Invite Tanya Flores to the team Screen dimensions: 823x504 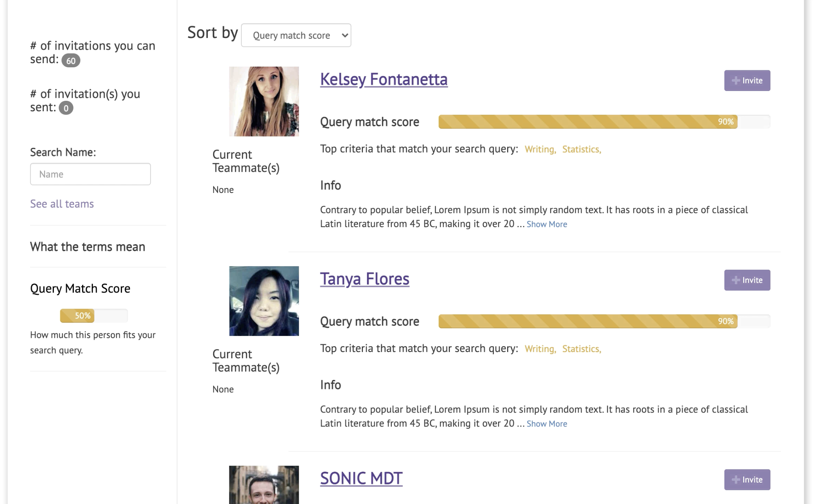[747, 280]
